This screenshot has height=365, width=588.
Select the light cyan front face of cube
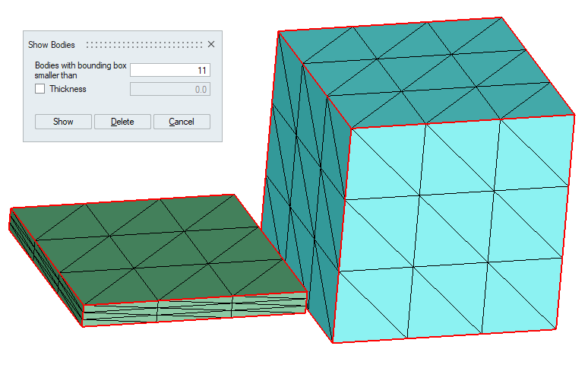(456, 228)
